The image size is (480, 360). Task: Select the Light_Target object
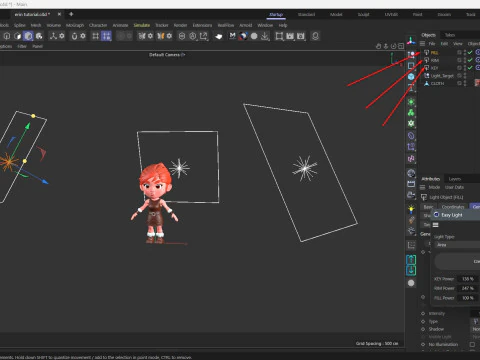[442, 76]
